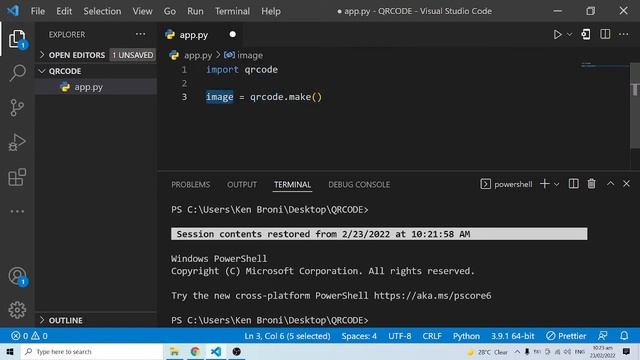Switch to the Problems panel tab
Image resolution: width=640 pixels, height=360 pixels.
(x=191, y=184)
